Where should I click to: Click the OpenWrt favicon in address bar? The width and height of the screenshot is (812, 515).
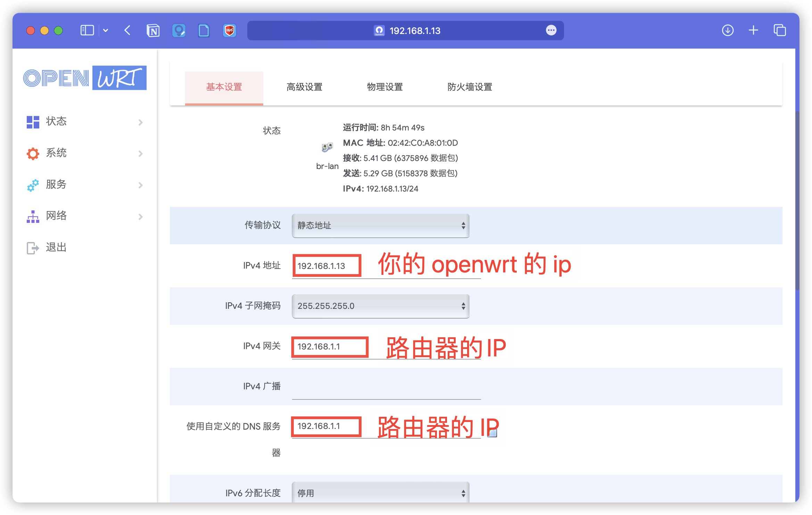tap(379, 31)
